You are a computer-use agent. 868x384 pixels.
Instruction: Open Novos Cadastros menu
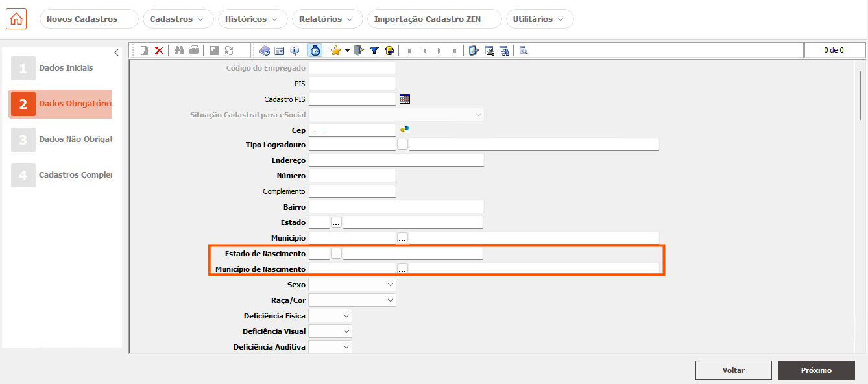[x=89, y=19]
